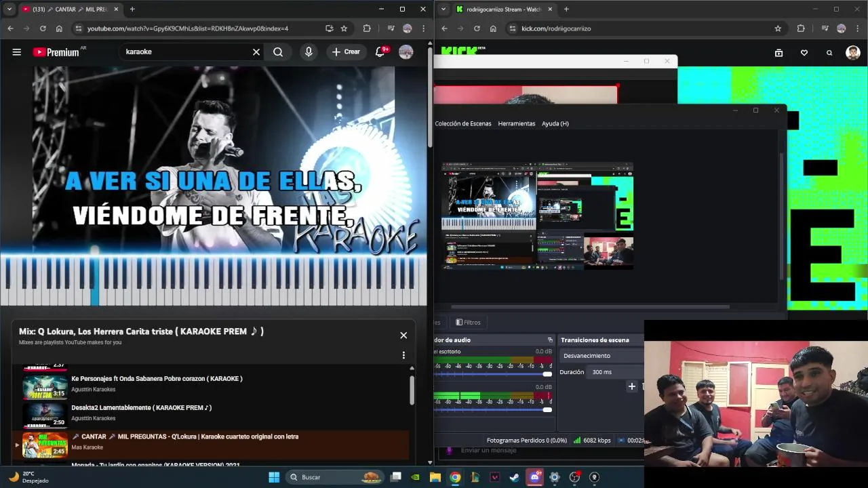Viewport: 868px width, 488px height.
Task: Reload the Kick browser page
Action: pyautogui.click(x=477, y=28)
